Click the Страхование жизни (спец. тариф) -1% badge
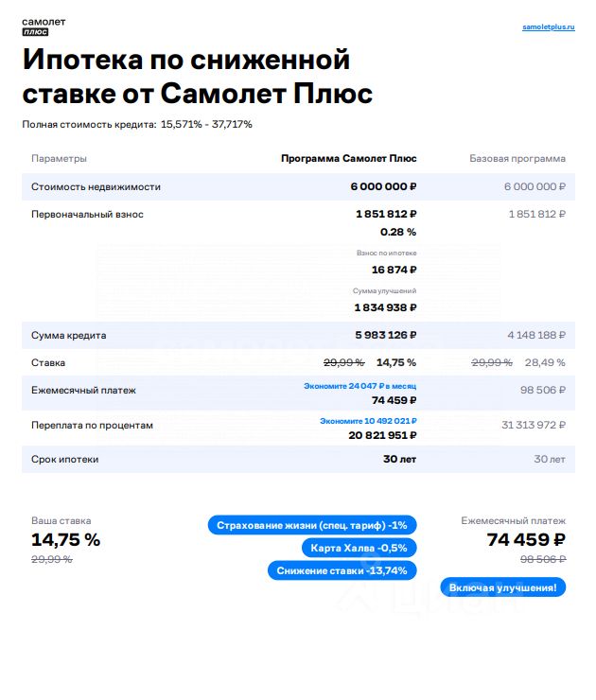Image resolution: width=596 pixels, height=700 pixels. (312, 525)
